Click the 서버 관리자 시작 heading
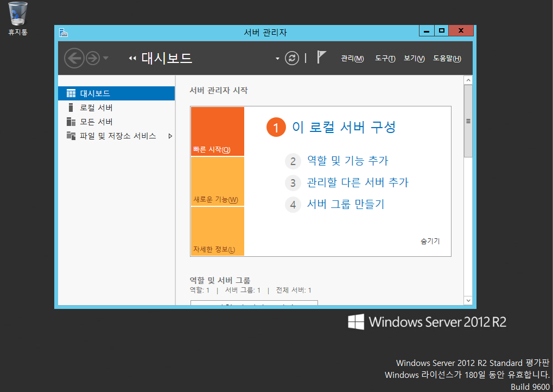553x392 pixels. click(219, 90)
